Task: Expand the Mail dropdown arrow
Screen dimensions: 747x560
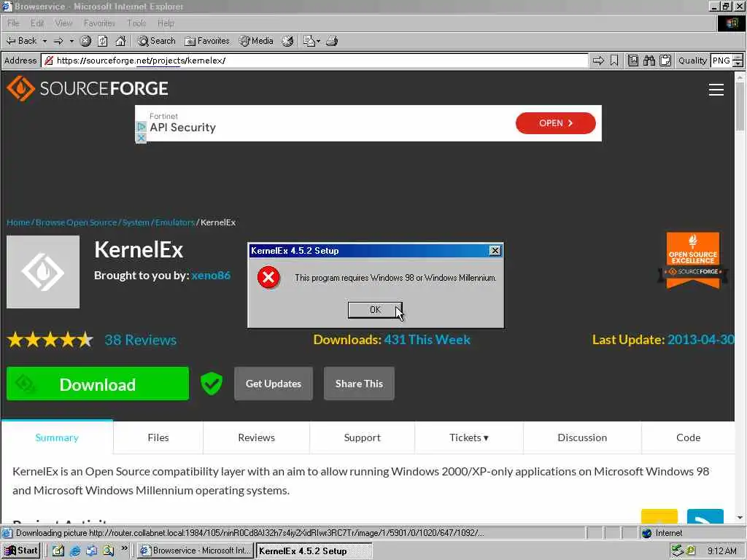Action: tap(318, 41)
